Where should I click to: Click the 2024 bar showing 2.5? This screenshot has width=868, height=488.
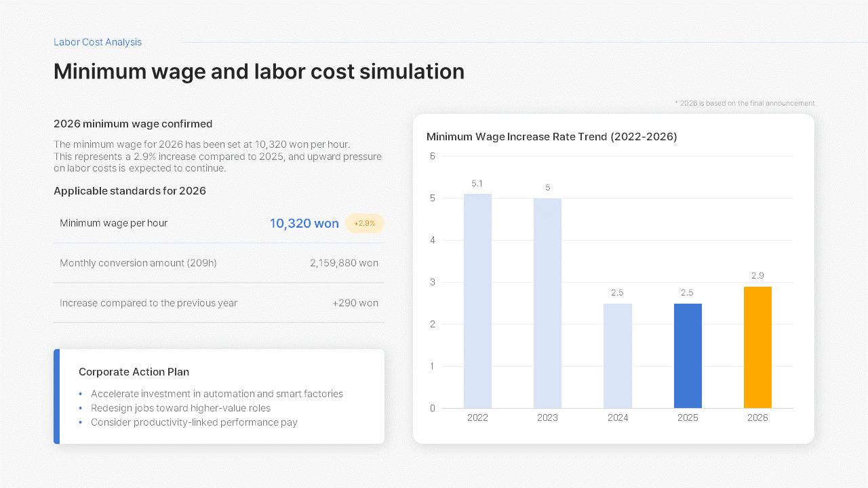[618, 356]
